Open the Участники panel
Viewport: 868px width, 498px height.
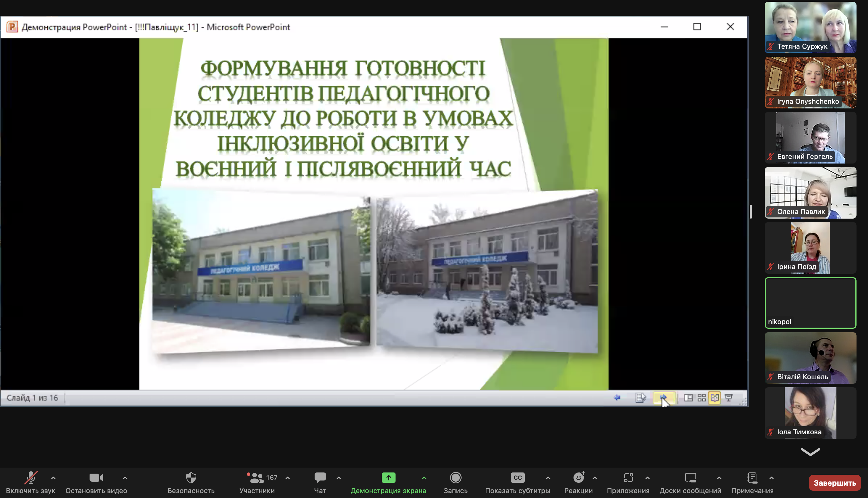coord(257,483)
